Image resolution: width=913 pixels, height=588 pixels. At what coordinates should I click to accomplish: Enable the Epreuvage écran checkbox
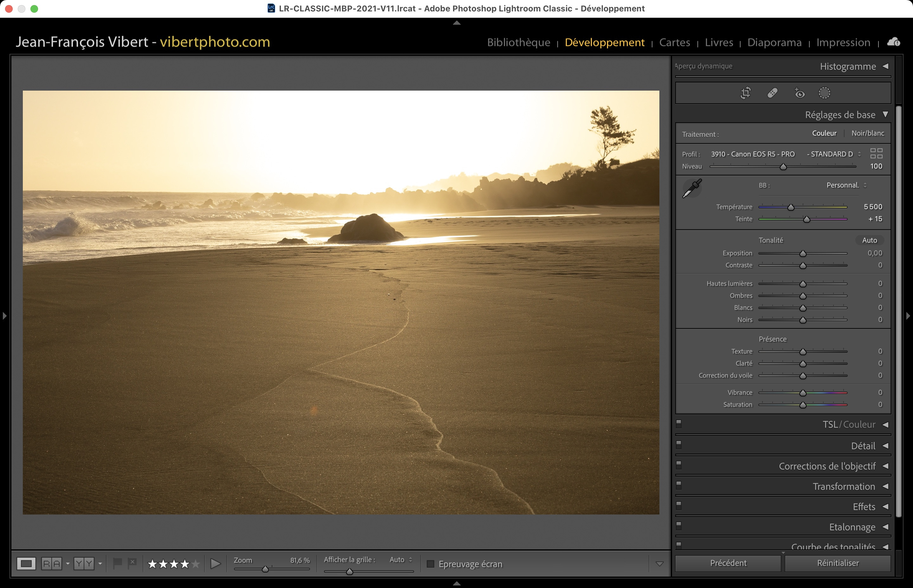pyautogui.click(x=430, y=564)
